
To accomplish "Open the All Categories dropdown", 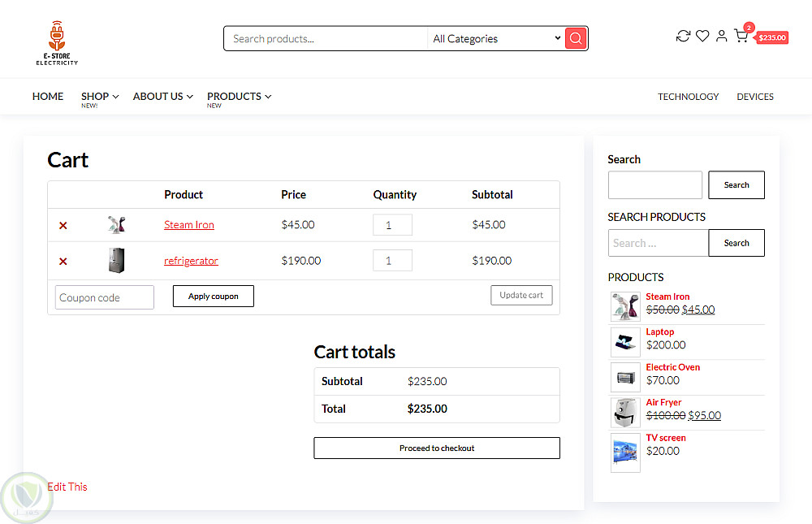I will pos(496,38).
